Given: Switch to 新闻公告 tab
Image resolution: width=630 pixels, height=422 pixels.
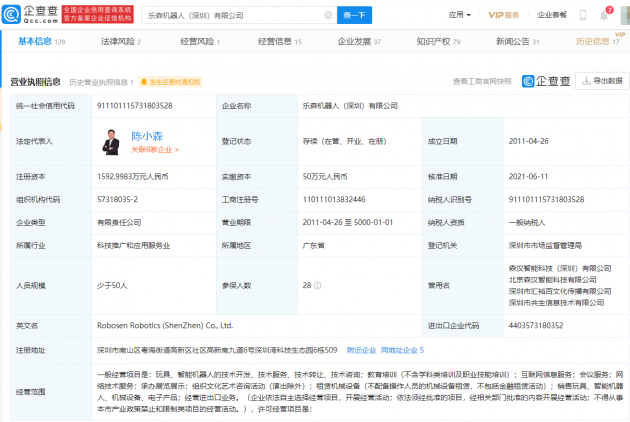Looking at the screenshot, I should (518, 41).
